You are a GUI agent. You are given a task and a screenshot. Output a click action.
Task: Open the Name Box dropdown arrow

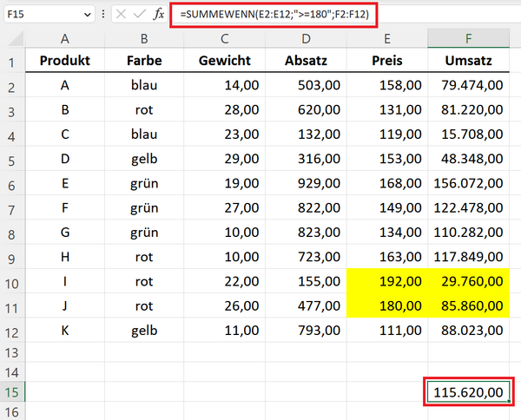tap(88, 15)
